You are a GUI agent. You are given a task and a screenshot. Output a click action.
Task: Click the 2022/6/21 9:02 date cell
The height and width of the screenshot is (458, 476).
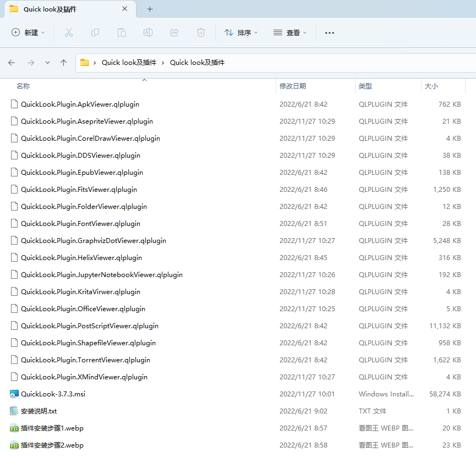pyautogui.click(x=303, y=411)
